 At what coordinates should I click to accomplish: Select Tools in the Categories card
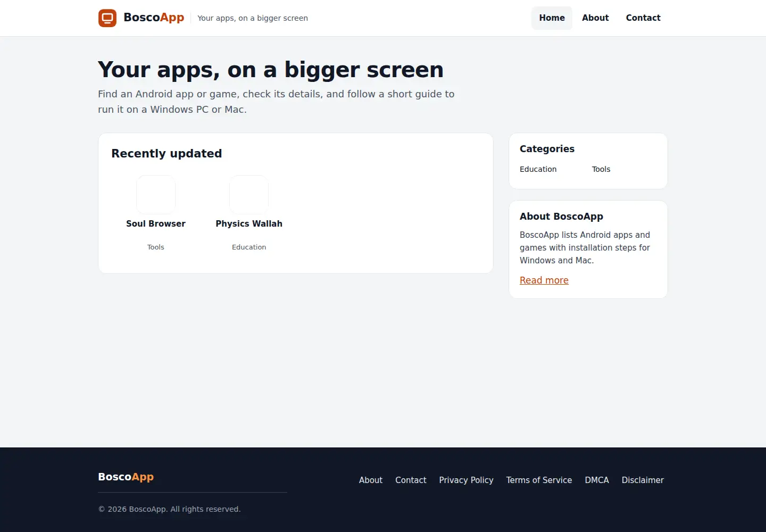point(601,169)
